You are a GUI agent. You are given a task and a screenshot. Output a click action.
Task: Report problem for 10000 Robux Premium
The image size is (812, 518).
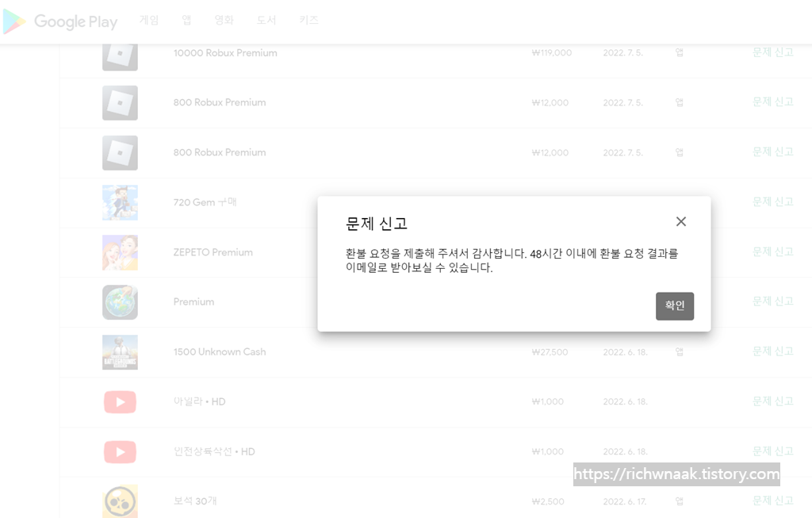tap(772, 52)
